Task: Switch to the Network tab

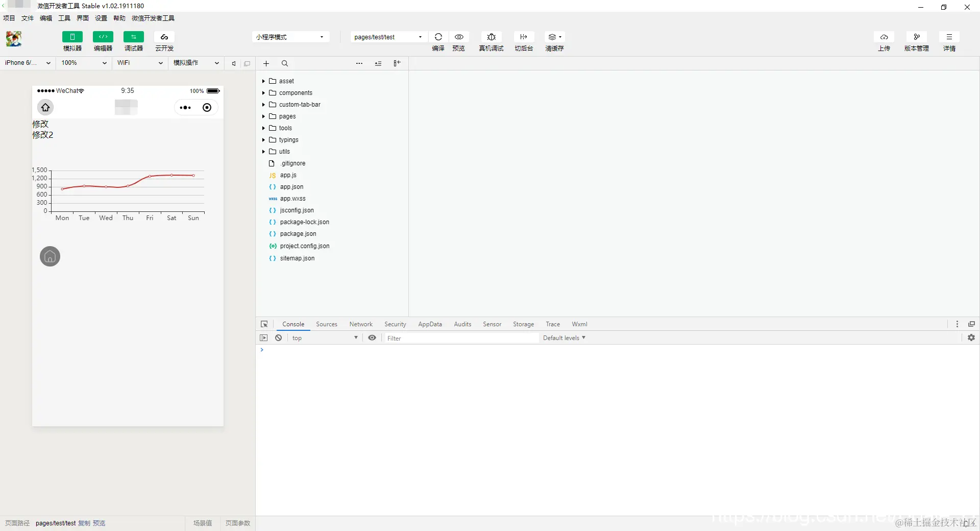Action: pos(361,324)
